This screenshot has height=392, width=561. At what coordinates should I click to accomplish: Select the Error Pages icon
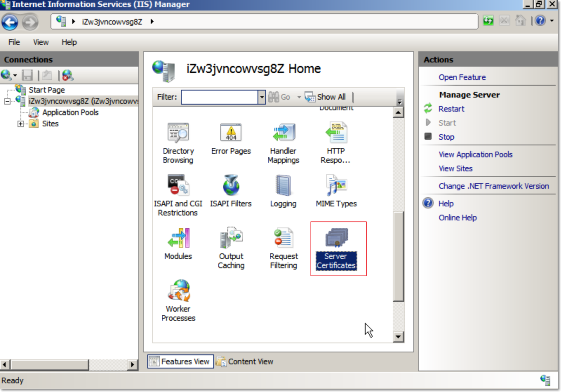(231, 133)
